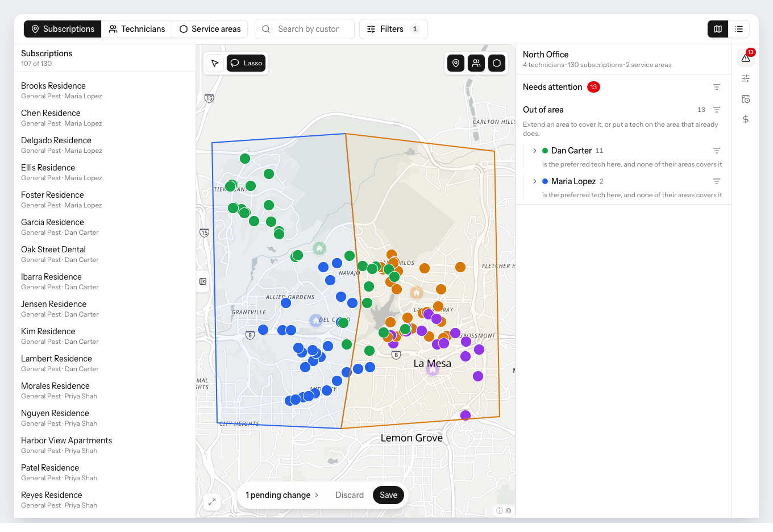
Task: Click the Filters count badge showing 1
Action: [415, 29]
